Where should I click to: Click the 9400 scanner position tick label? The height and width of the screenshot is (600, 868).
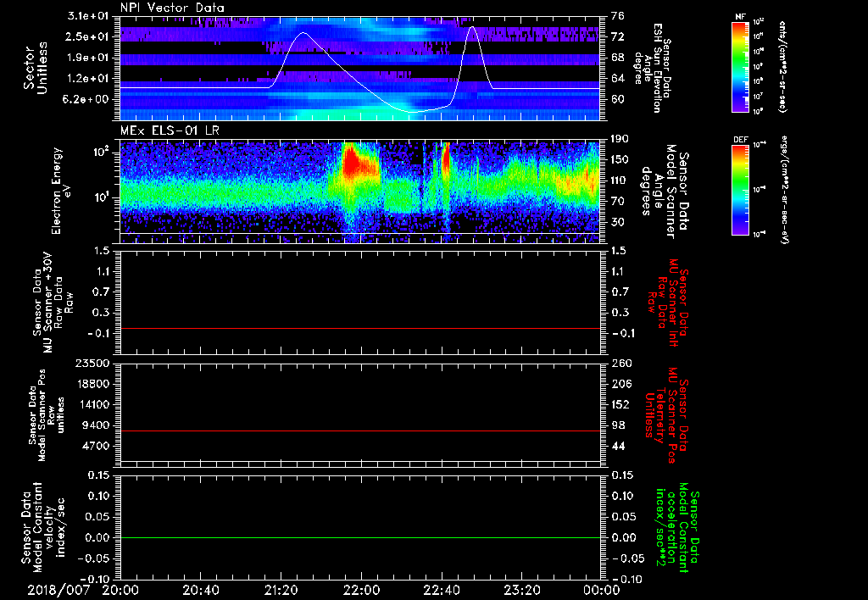95,425
